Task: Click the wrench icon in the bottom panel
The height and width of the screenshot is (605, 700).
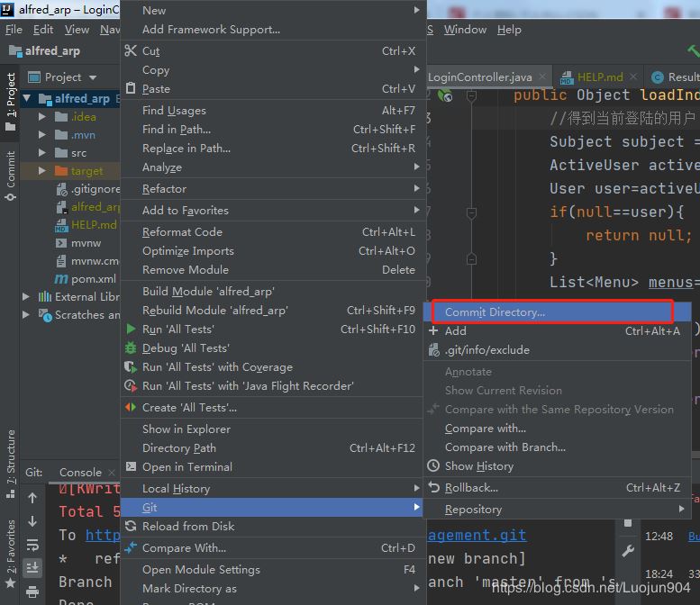Action: click(628, 551)
